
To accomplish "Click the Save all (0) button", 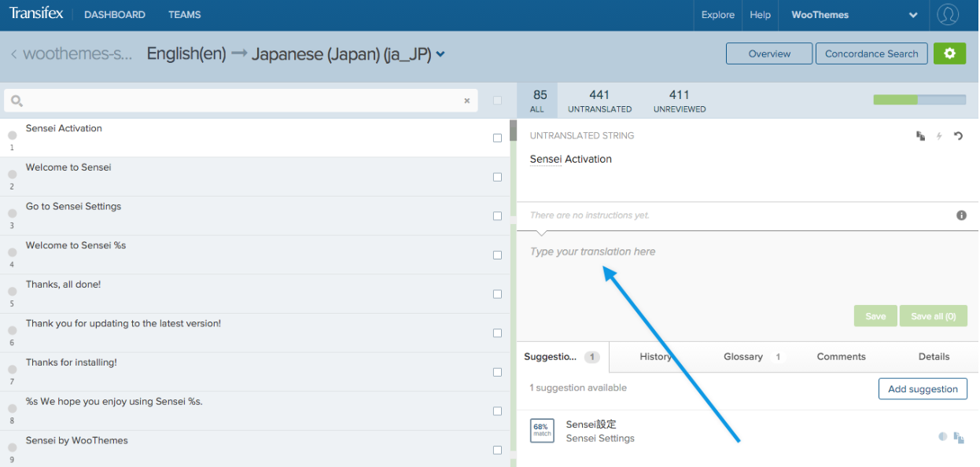I will 934,316.
